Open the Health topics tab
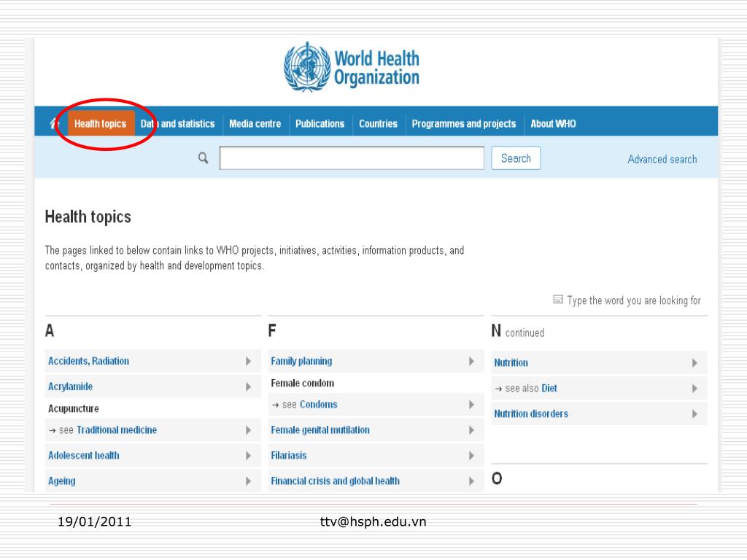The width and height of the screenshot is (747, 560). coord(101,124)
